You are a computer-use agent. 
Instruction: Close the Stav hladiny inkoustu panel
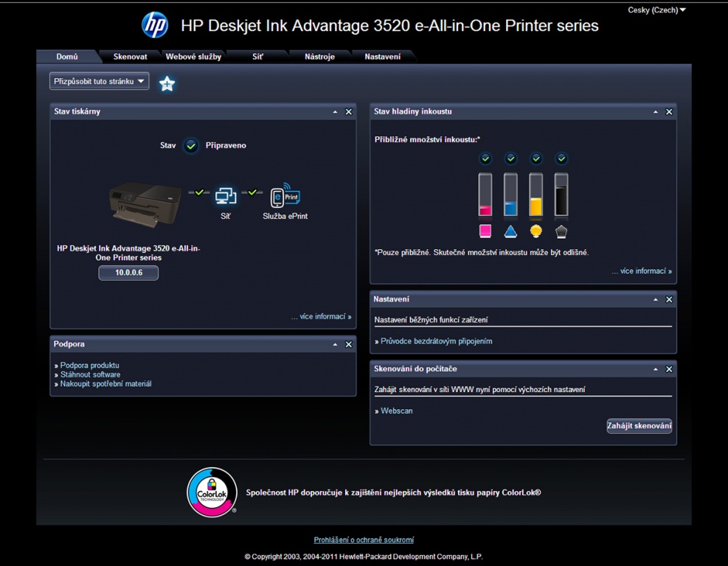[669, 112]
